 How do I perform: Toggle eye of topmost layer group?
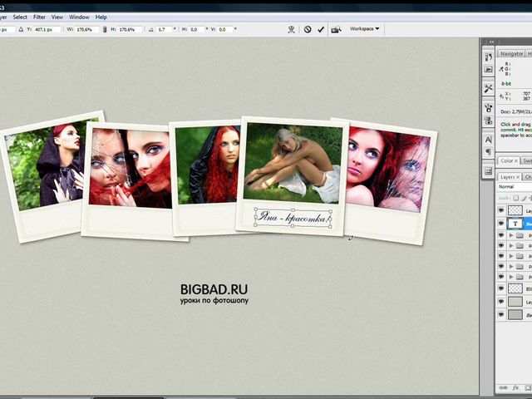[x=501, y=235]
